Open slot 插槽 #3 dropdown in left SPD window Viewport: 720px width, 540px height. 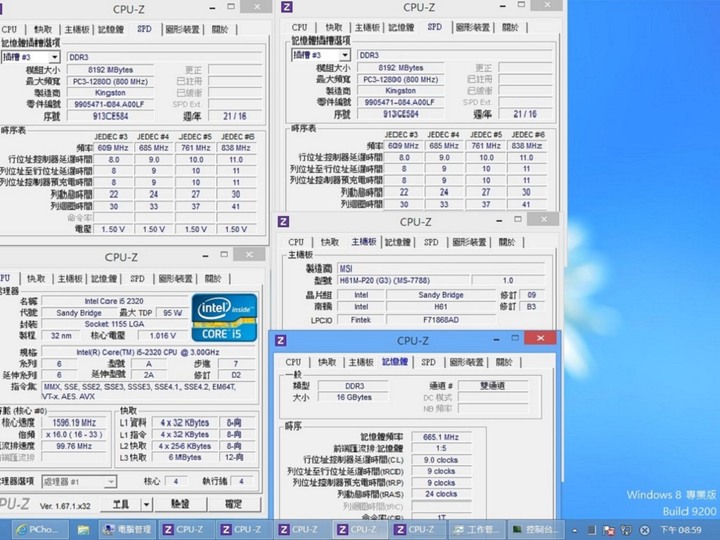(54, 57)
